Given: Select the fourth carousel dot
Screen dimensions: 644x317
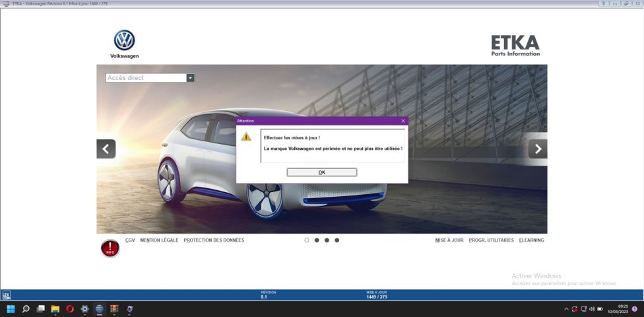Looking at the screenshot, I should coord(337,240).
